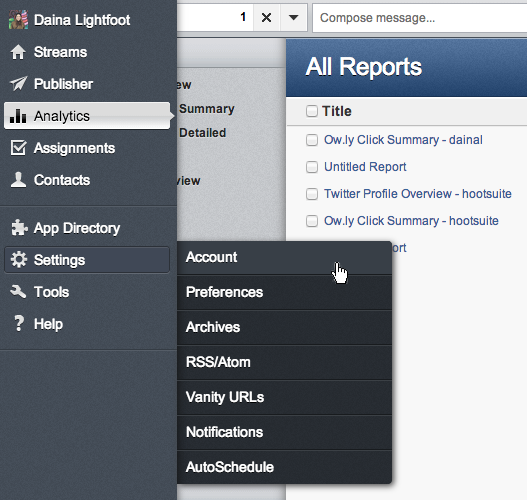Click the App Directory puzzle icon
This screenshot has width=527, height=500.
click(19, 228)
